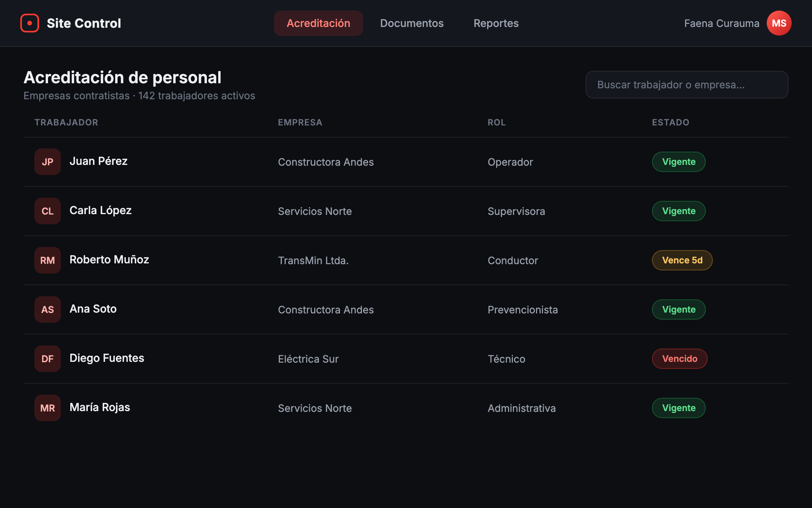812x508 pixels.
Task: Click the Acreditación de personal heading
Action: click(123, 77)
